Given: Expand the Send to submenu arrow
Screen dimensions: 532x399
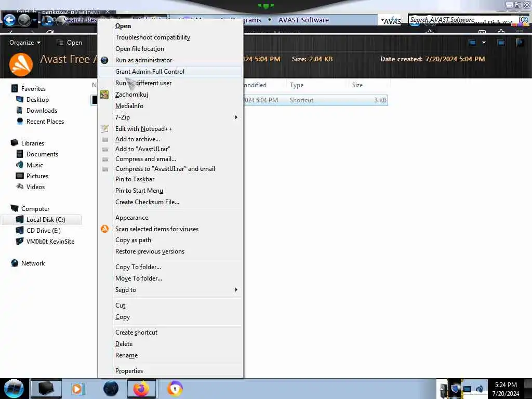Looking at the screenshot, I should pyautogui.click(x=236, y=290).
